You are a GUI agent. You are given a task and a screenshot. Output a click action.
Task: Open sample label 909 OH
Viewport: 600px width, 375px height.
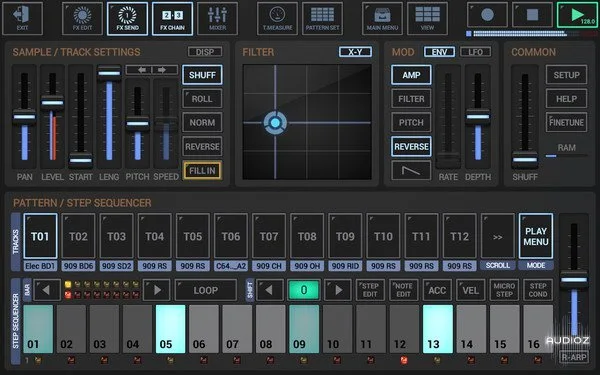tap(307, 266)
